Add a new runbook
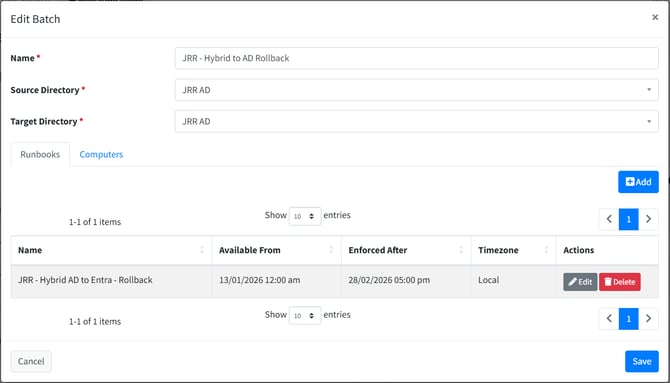The height and width of the screenshot is (383, 670). (638, 182)
